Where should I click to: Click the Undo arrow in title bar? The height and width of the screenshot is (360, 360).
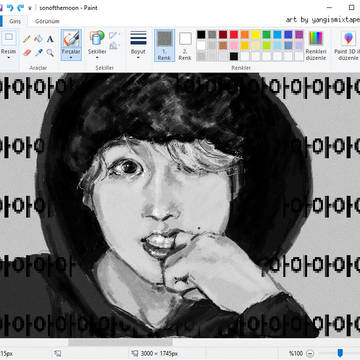pos(10,7)
